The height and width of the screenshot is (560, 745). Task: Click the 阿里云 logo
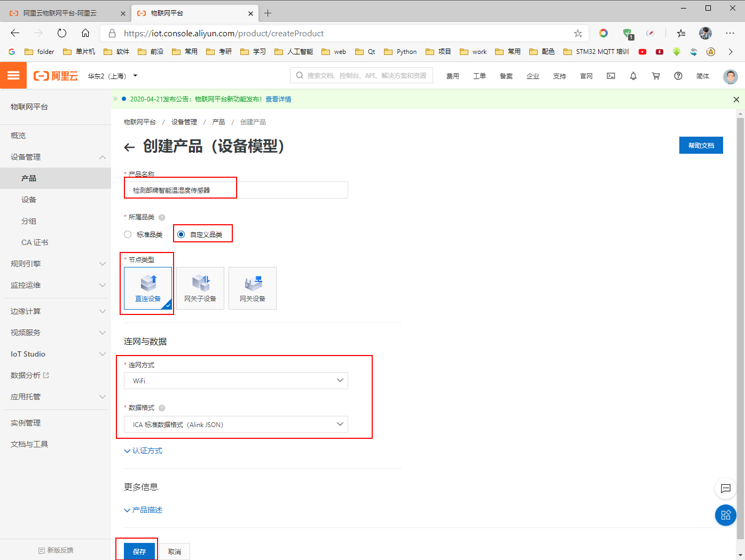[56, 76]
